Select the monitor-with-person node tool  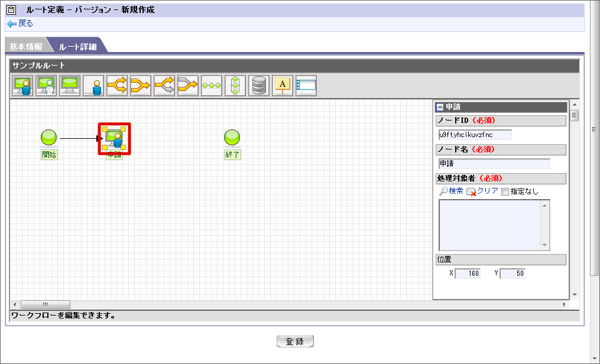pyautogui.click(x=22, y=85)
